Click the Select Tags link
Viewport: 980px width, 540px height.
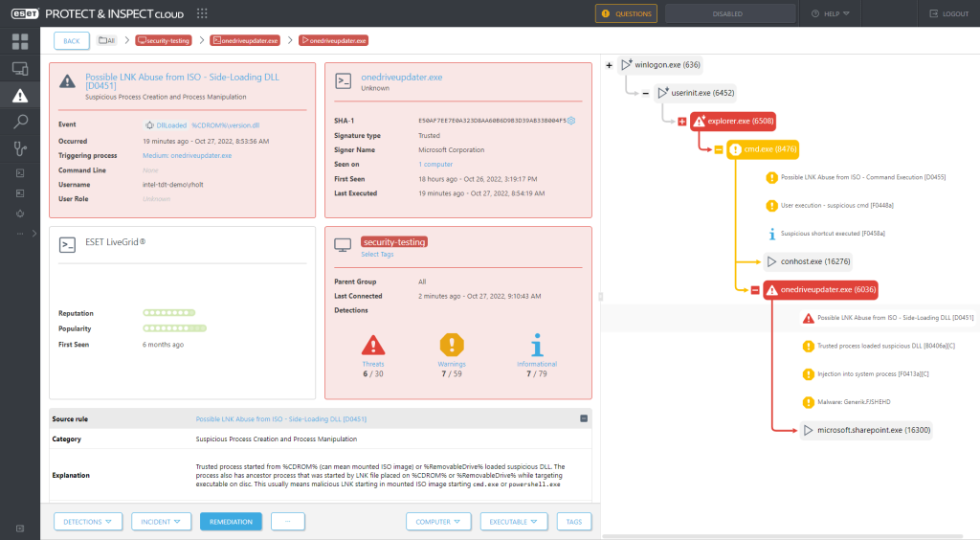(x=377, y=254)
